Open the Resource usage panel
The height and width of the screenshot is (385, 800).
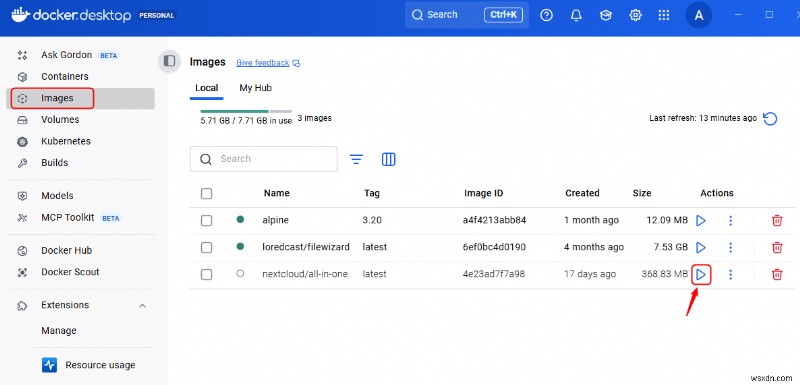89,365
